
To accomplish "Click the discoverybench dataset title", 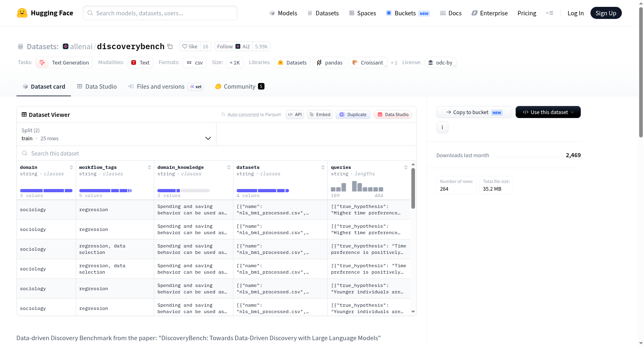I will coord(131,46).
